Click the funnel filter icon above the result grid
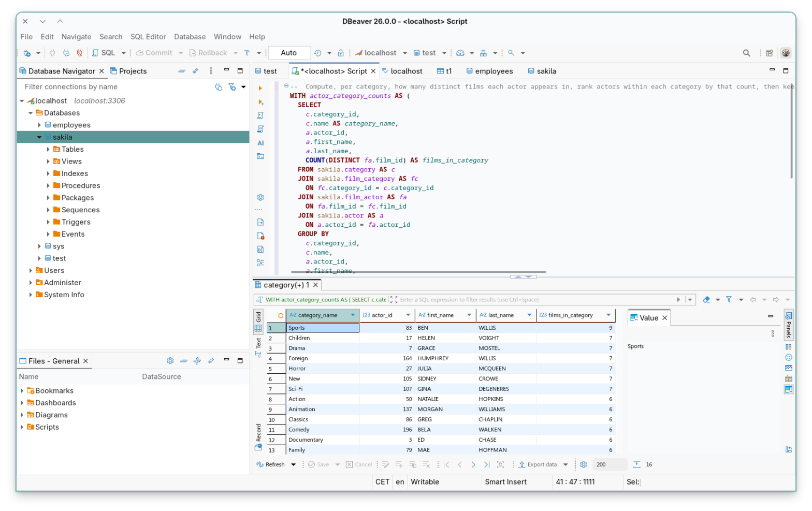The width and height of the screenshot is (812, 511). click(729, 299)
